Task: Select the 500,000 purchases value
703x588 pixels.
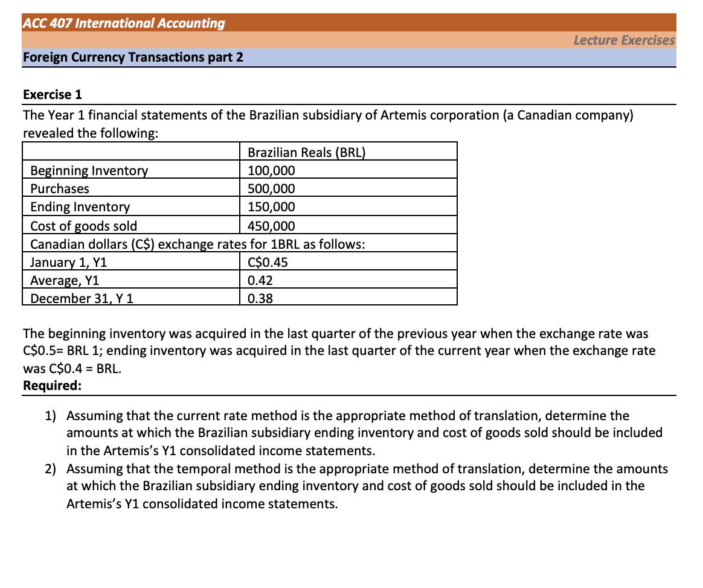Action: pos(271,189)
